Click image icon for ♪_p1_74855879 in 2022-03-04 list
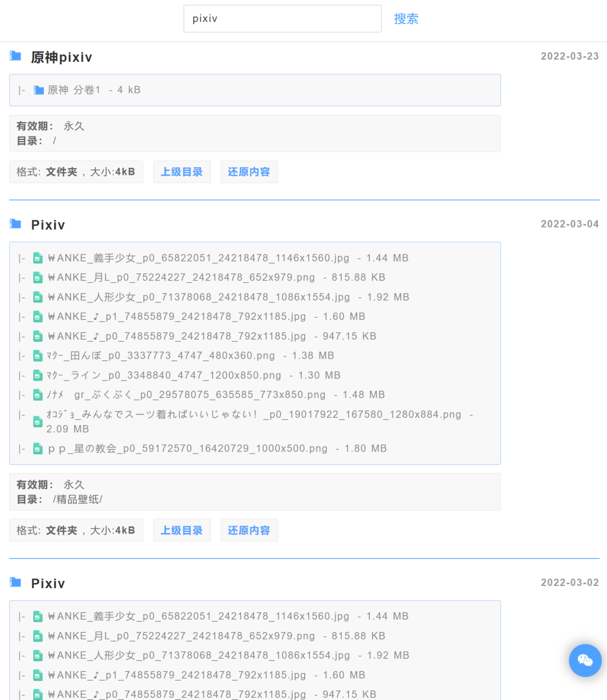Image resolution: width=607 pixels, height=700 pixels. (x=38, y=317)
